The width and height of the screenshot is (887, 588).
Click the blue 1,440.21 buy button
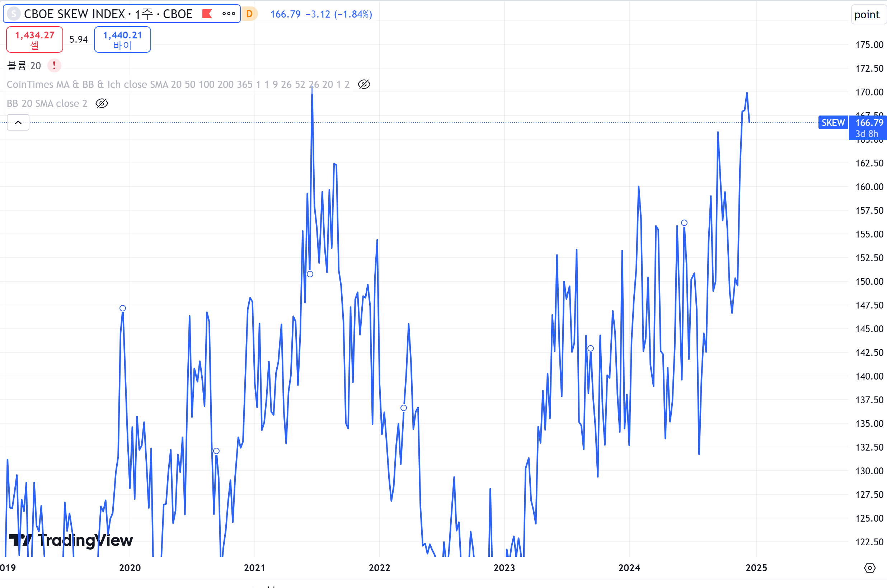point(122,39)
